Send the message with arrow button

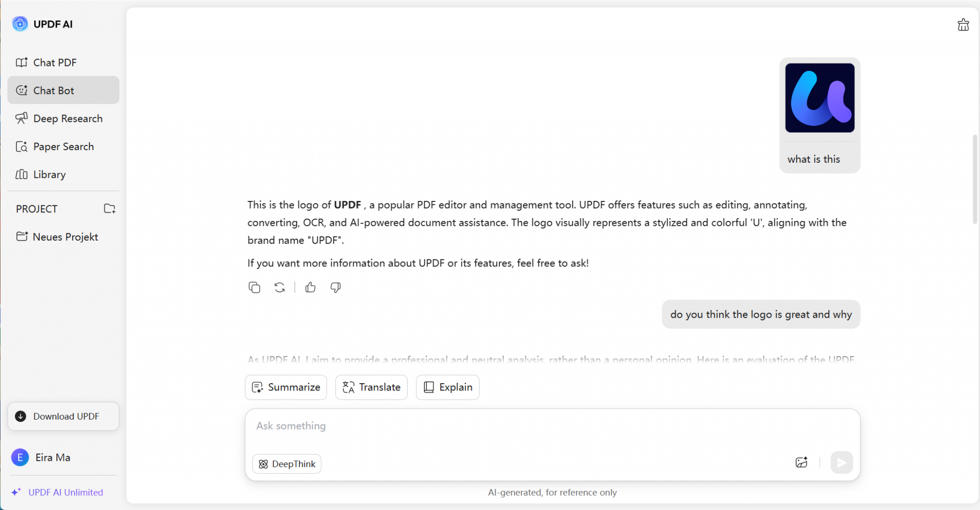point(841,462)
